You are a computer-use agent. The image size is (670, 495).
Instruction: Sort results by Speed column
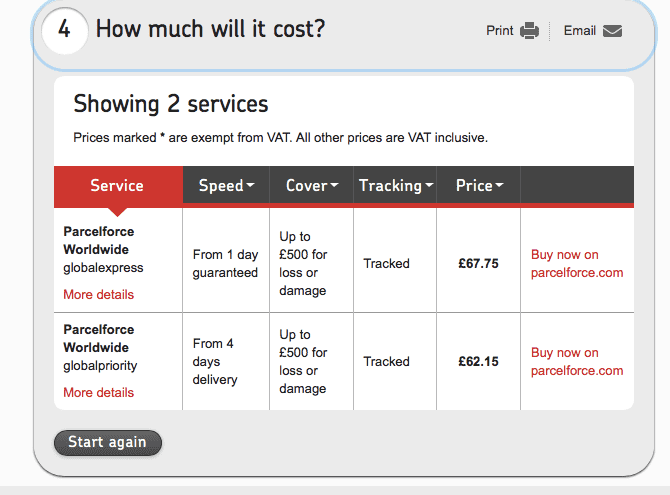226,185
